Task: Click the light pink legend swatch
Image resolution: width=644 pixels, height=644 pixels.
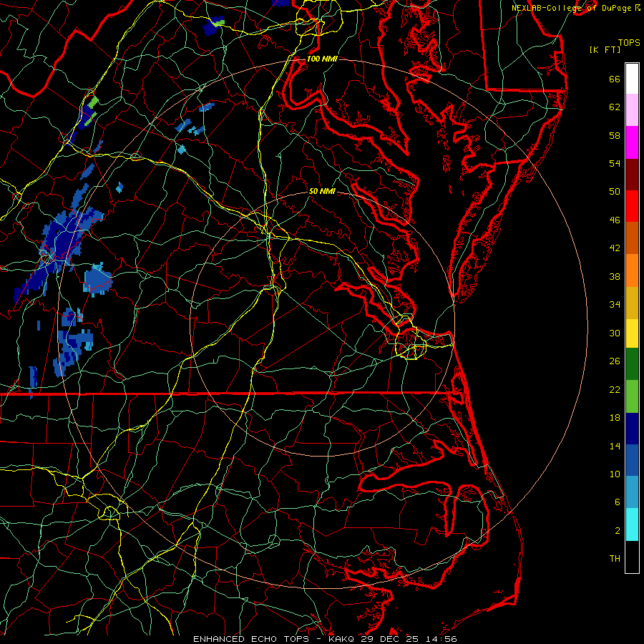Action: 632,109
